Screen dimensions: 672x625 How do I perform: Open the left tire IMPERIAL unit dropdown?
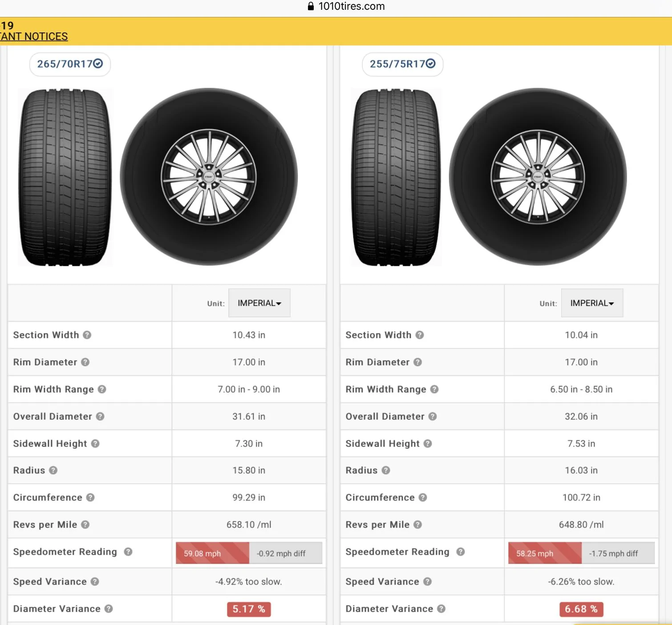[x=259, y=303]
